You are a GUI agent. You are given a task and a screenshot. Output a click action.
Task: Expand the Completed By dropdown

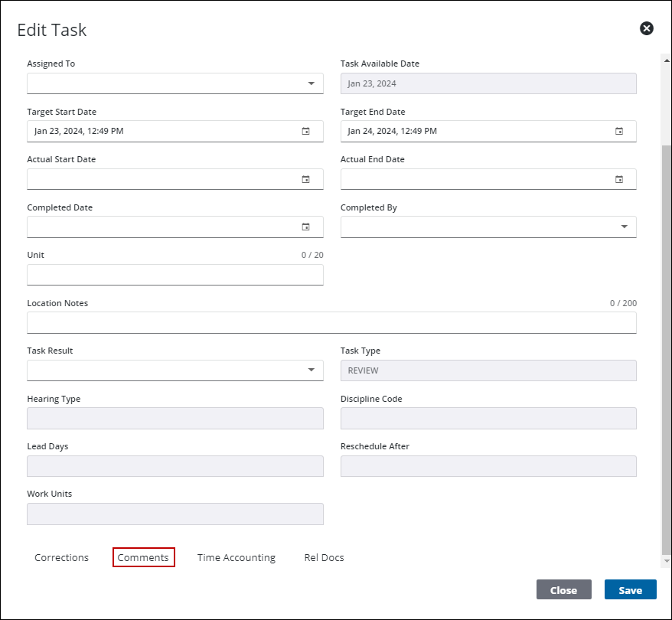pyautogui.click(x=624, y=227)
